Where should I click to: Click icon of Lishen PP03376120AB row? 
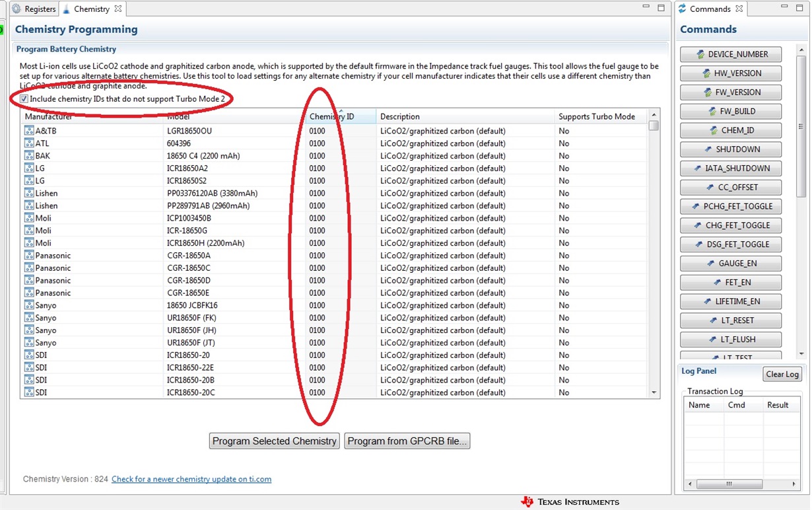click(29, 193)
